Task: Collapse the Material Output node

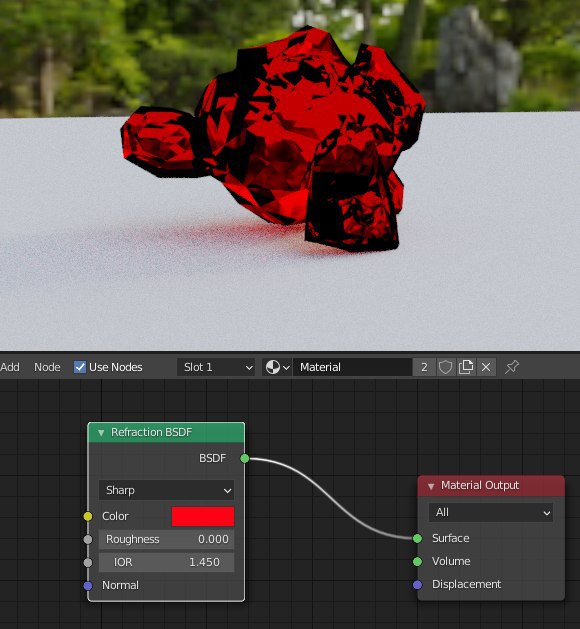Action: [431, 486]
